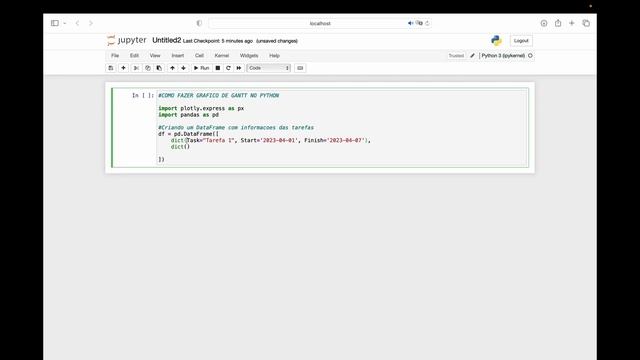Show the tab overview

586,23
